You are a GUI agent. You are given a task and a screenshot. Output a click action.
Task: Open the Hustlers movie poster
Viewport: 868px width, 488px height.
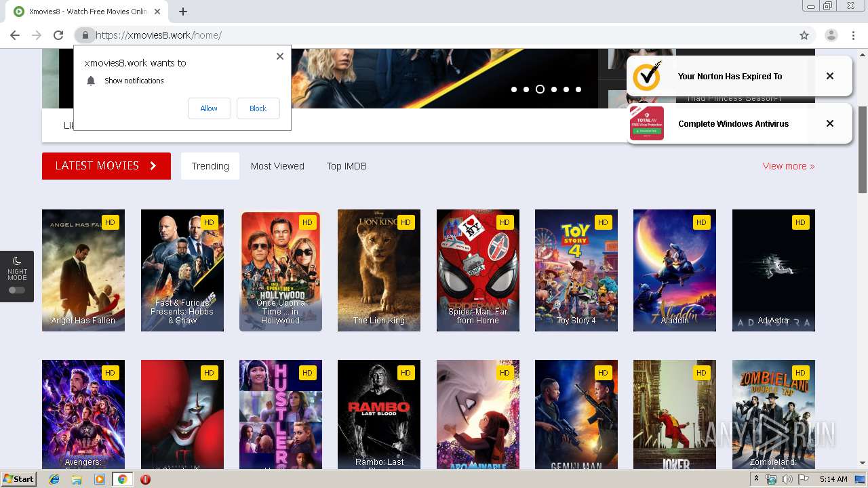281,414
